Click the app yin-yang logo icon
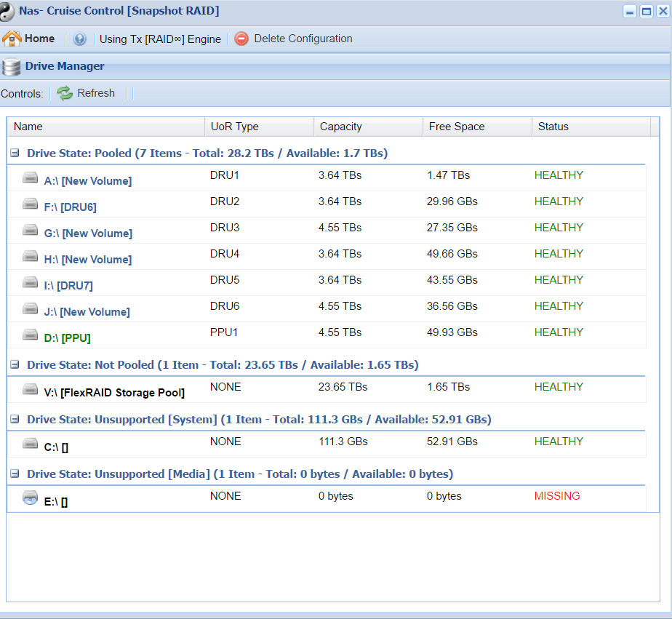Screen dimensions: 672x619 pyautogui.click(x=7, y=11)
